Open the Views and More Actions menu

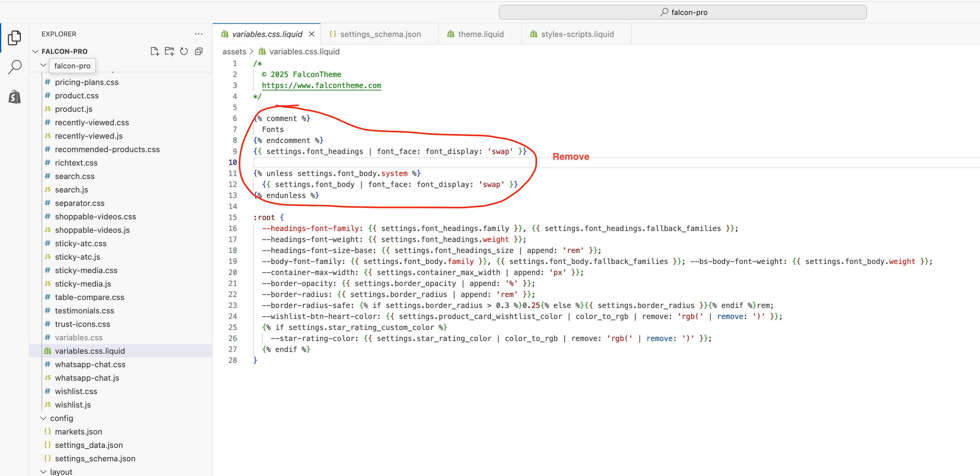point(199,34)
